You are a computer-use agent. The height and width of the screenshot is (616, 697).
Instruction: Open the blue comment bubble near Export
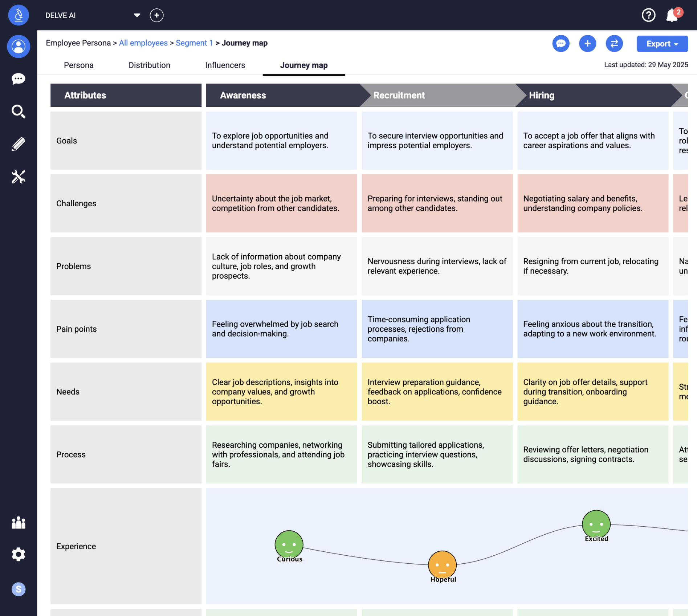[x=561, y=44]
